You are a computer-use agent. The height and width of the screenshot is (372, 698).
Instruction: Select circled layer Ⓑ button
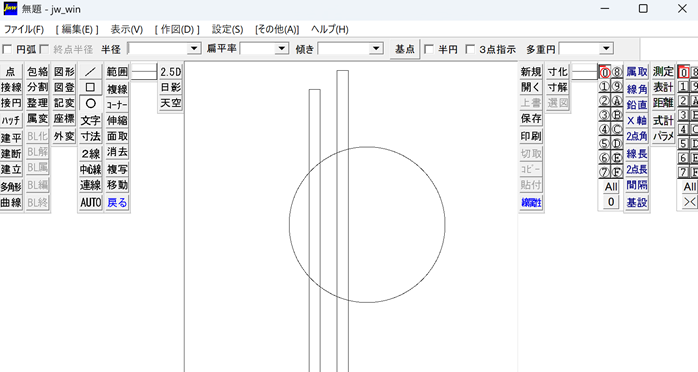pyautogui.click(x=617, y=115)
